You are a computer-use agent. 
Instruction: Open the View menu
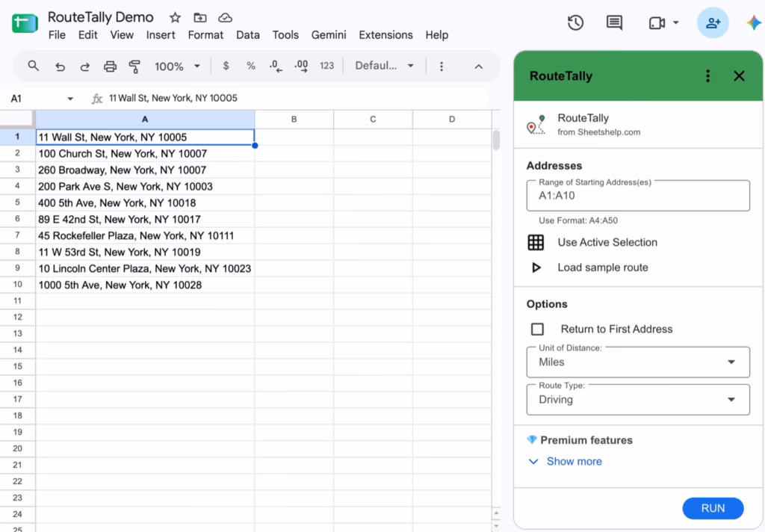pyautogui.click(x=122, y=35)
